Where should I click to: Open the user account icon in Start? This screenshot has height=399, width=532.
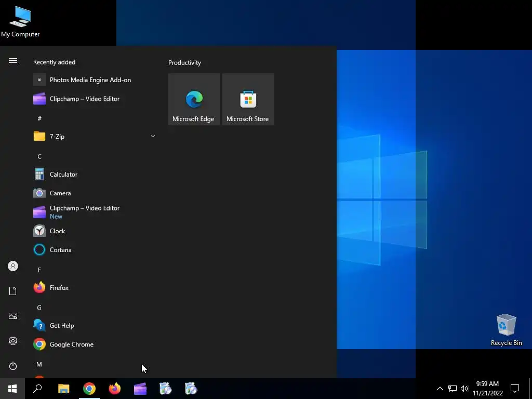click(x=13, y=266)
